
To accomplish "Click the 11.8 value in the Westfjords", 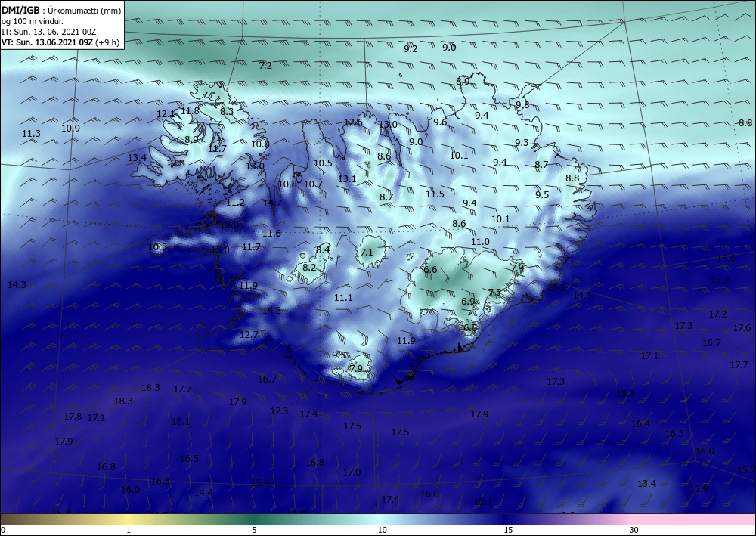I will click(x=190, y=111).
